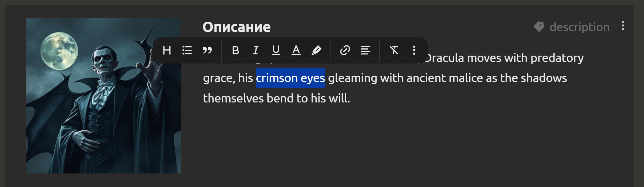This screenshot has width=644, height=187.
Task: Insert a hyperlink on selected text
Action: coord(345,50)
